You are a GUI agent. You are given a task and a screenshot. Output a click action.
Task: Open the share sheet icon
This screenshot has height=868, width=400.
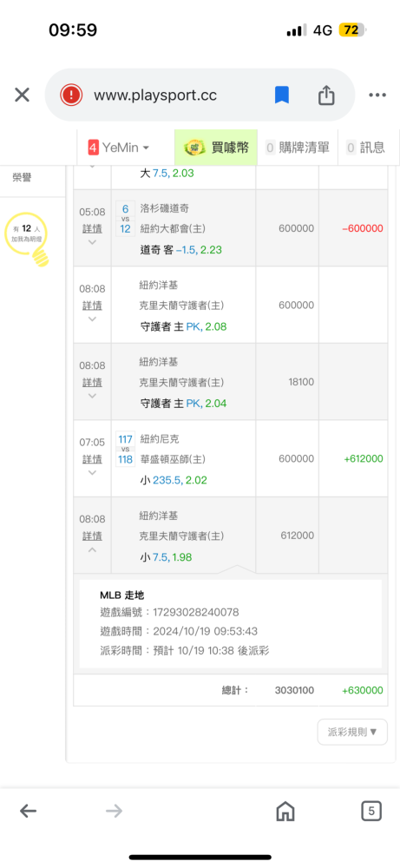[x=326, y=95]
